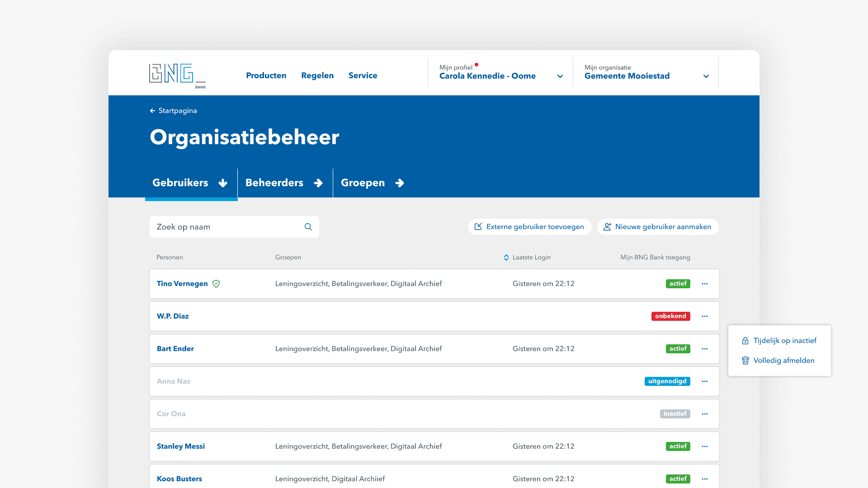The width and height of the screenshot is (868, 488).
Task: Open the three-dot menu for Tino Vernegen
Action: [705, 284]
